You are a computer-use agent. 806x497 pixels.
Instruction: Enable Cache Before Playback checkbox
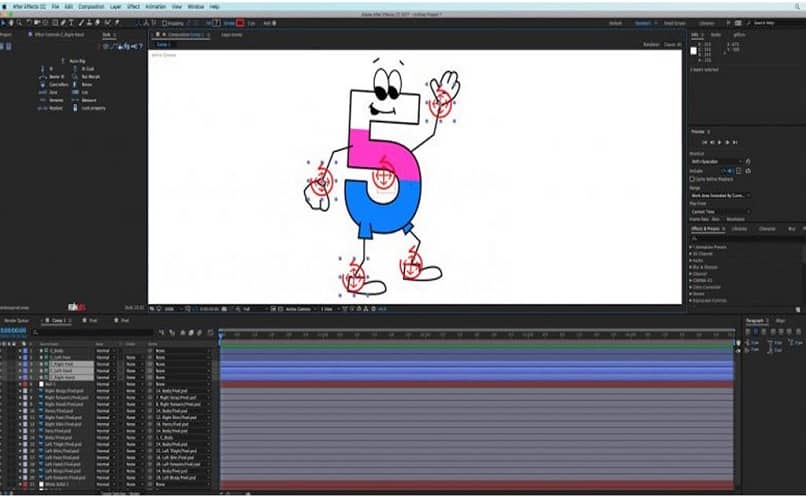point(692,179)
